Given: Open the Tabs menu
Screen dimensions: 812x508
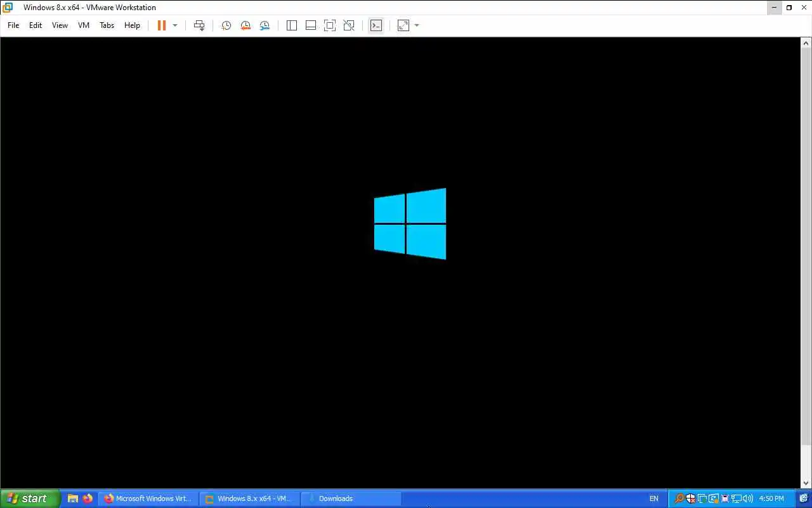Looking at the screenshot, I should coord(107,25).
